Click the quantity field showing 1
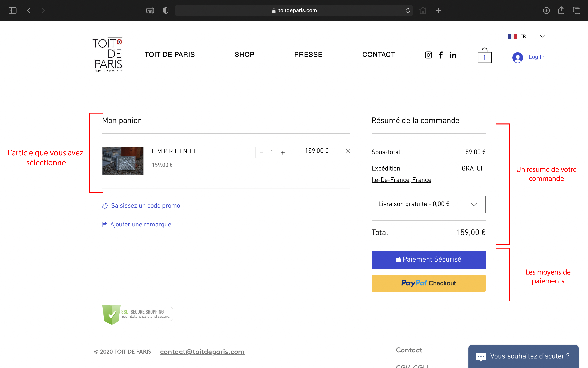The height and width of the screenshot is (368, 588). coord(272,152)
